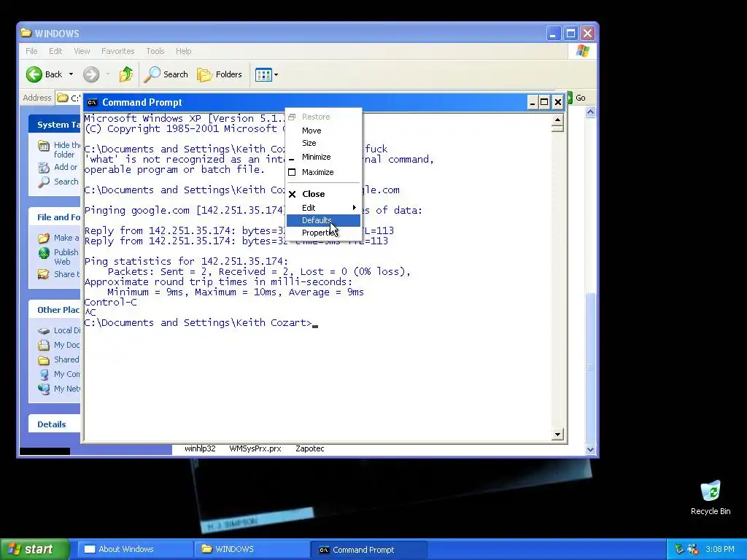The image size is (747, 560).
Task: Expand the Details panel header
Action: pos(54,424)
